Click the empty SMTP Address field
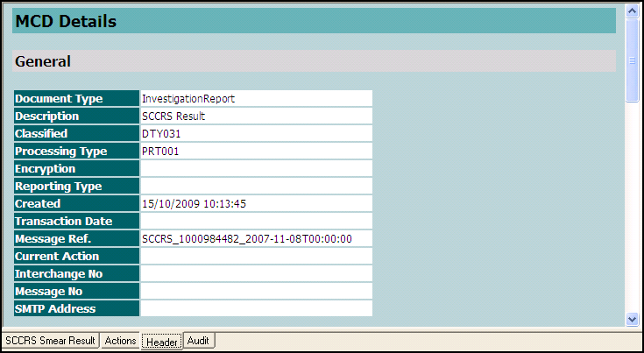 [256, 308]
